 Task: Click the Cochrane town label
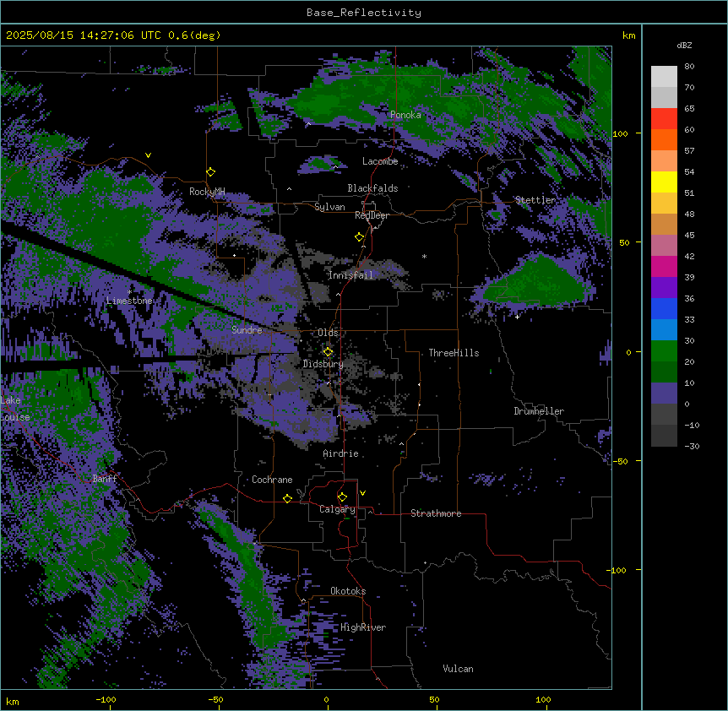(272, 480)
